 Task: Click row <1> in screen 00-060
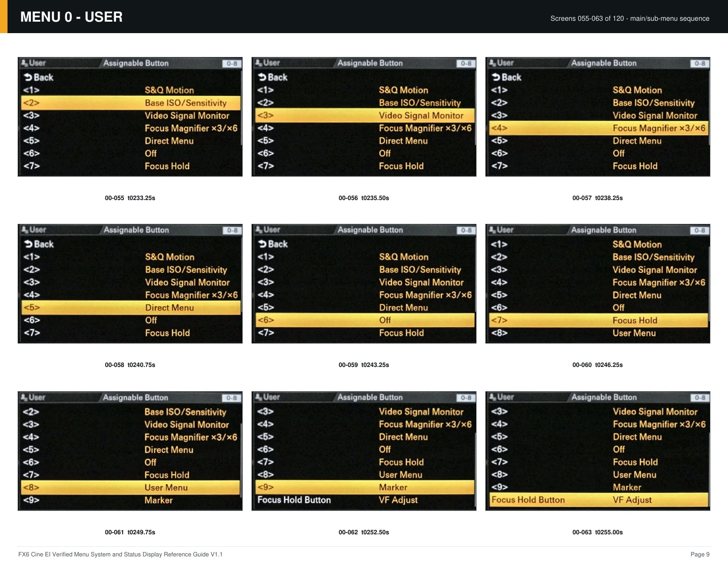[x=598, y=245]
